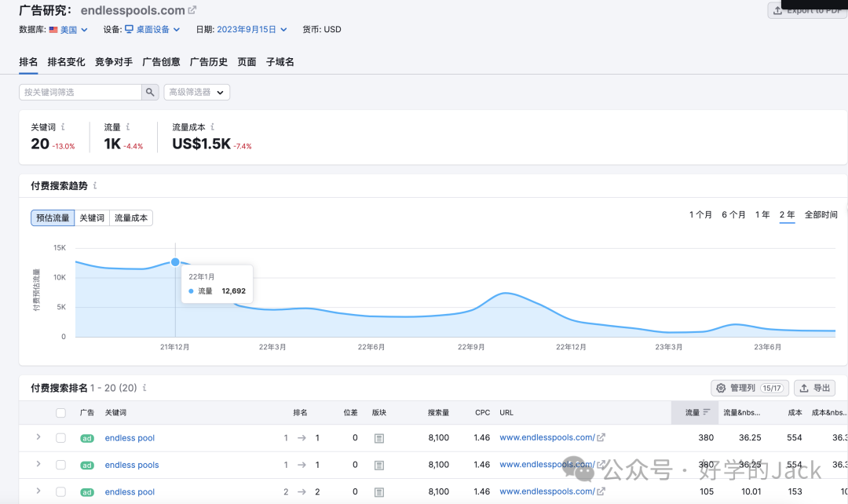This screenshot has width=848, height=504.
Task: Expand the rank 2 endless pool row
Action: (38, 491)
